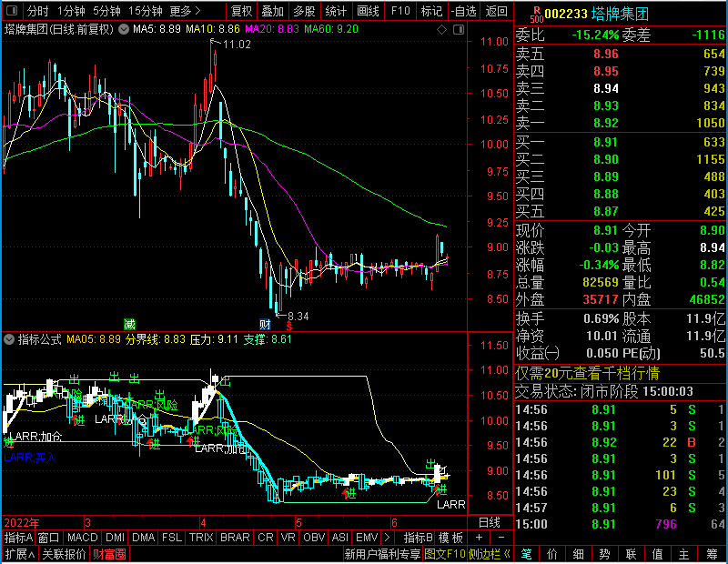Select the FSL indicator
The width and height of the screenshot is (728, 564).
[172, 538]
